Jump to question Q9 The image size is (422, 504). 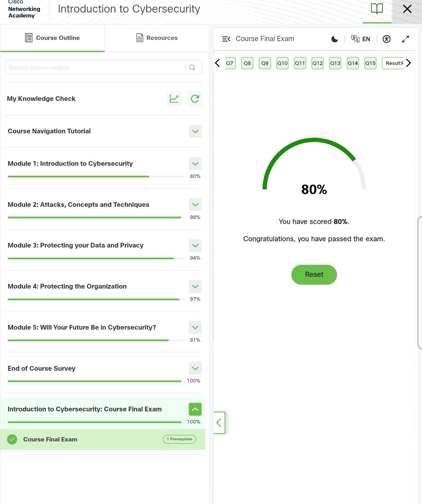point(265,63)
